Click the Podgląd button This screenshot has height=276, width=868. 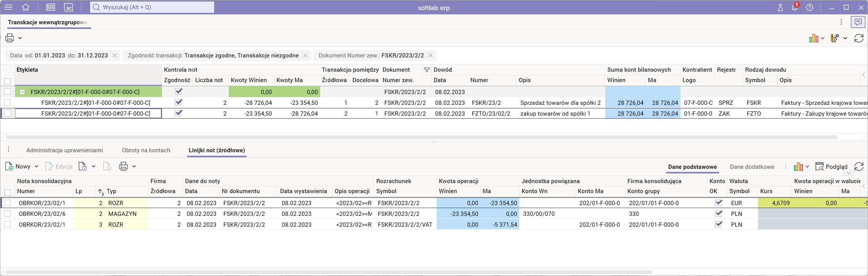[x=831, y=167]
